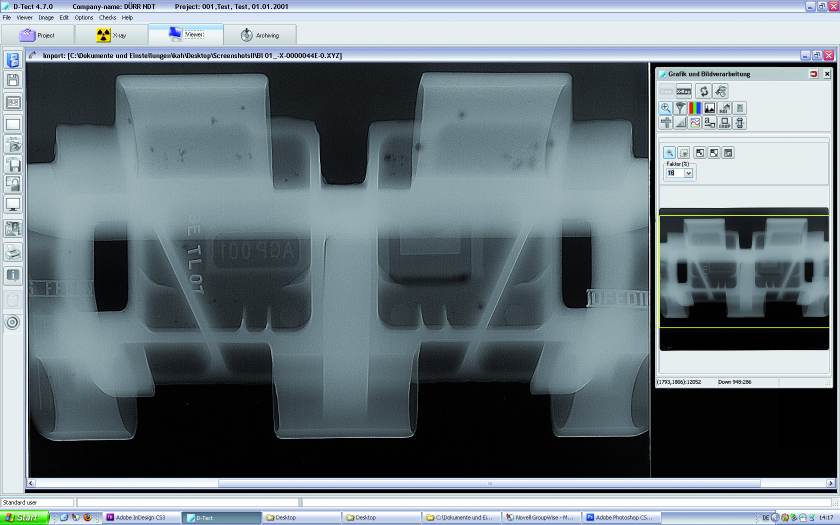Click the filter funnel icon
Image resolution: width=840 pixels, height=525 pixels.
[x=681, y=107]
